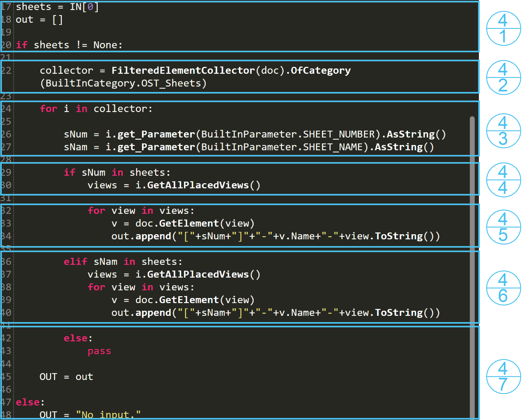Click line number 36 in the gutter
This screenshot has height=420, width=531.
(x=6, y=262)
